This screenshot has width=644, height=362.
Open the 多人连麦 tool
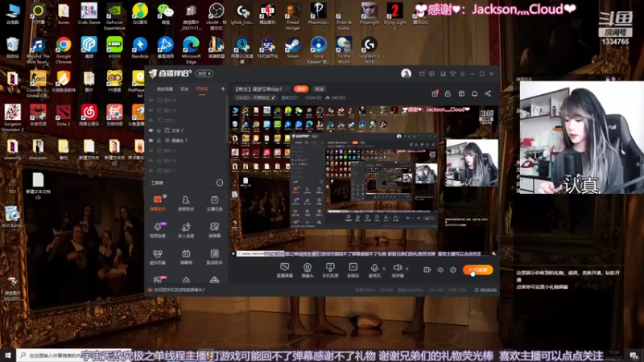186,230
